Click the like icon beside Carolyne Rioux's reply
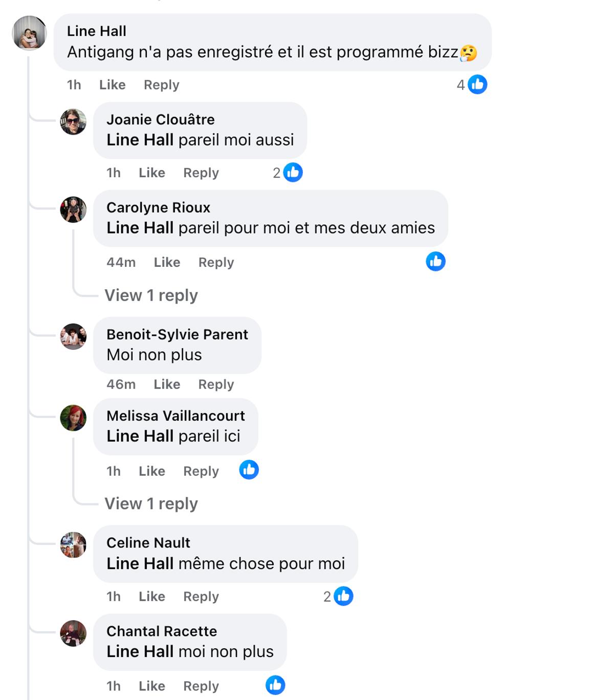Screen dimensions: 614x700 click(435, 262)
